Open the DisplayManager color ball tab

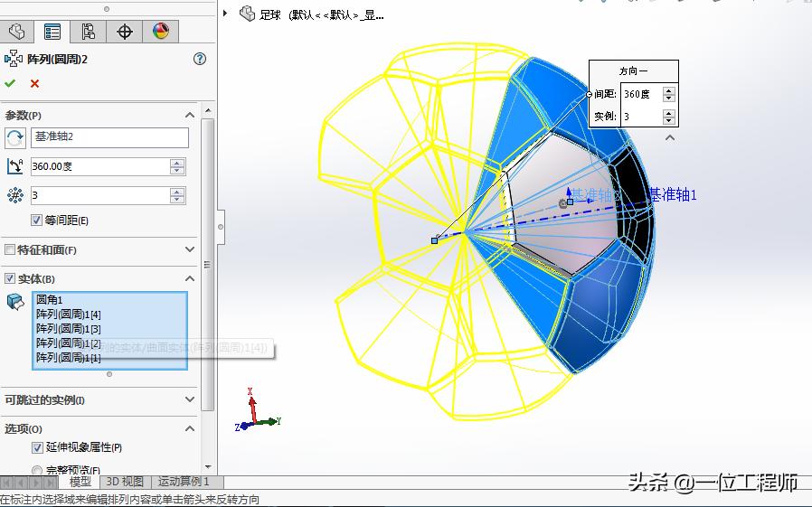coord(161,33)
